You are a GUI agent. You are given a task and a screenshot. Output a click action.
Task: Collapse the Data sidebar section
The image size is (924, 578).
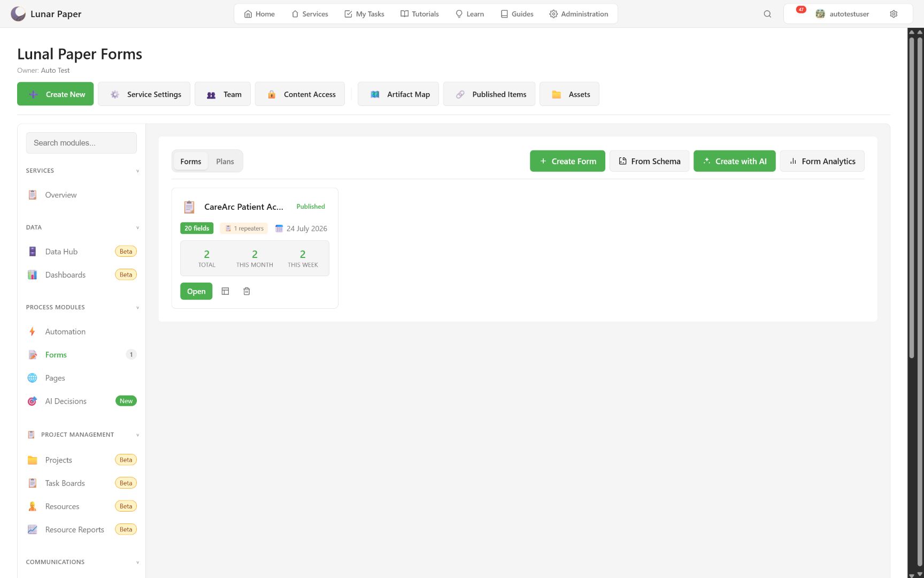tap(137, 228)
